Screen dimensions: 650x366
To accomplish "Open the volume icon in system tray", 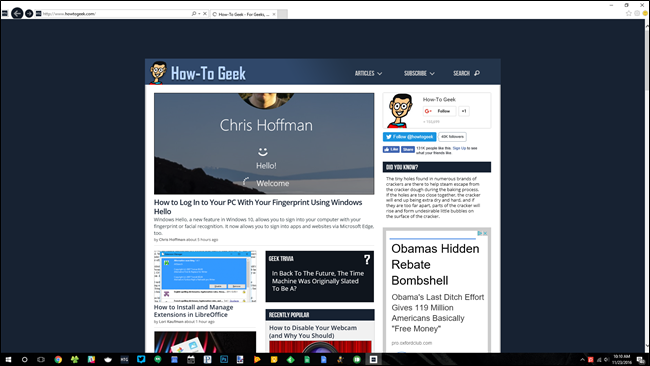I will pyautogui.click(x=606, y=359).
